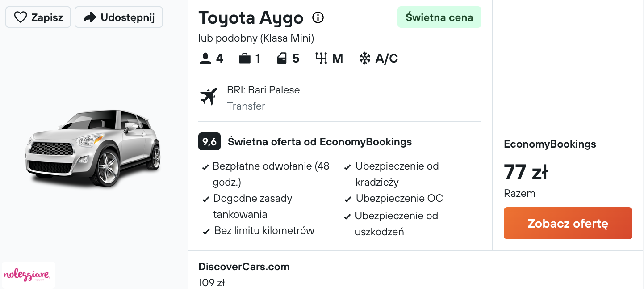Click the Noleggiare supplier logo
Image resolution: width=644 pixels, height=289 pixels.
click(29, 275)
